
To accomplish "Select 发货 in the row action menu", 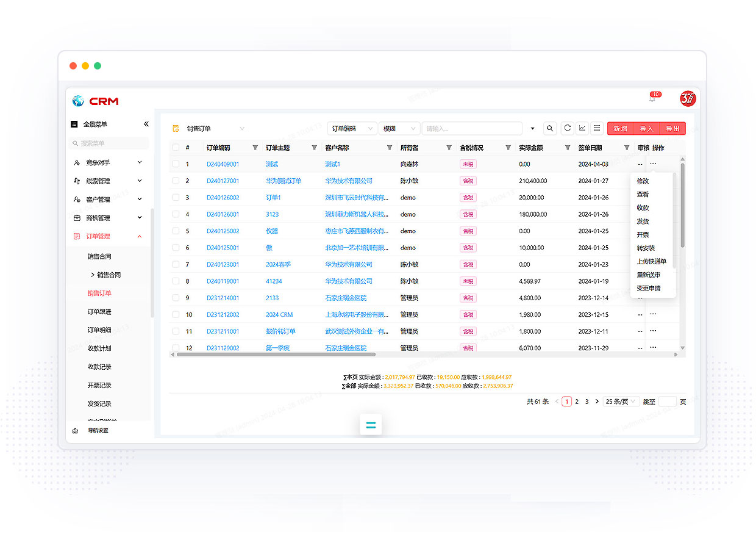I will click(x=643, y=222).
